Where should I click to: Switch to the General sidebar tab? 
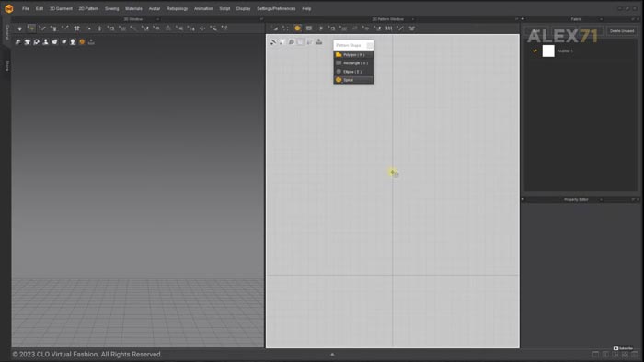7,32
